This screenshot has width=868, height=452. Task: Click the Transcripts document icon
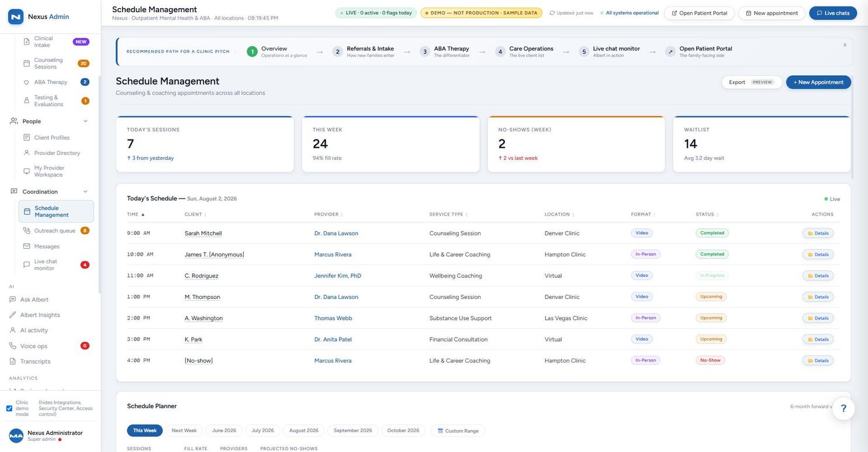[x=12, y=361]
